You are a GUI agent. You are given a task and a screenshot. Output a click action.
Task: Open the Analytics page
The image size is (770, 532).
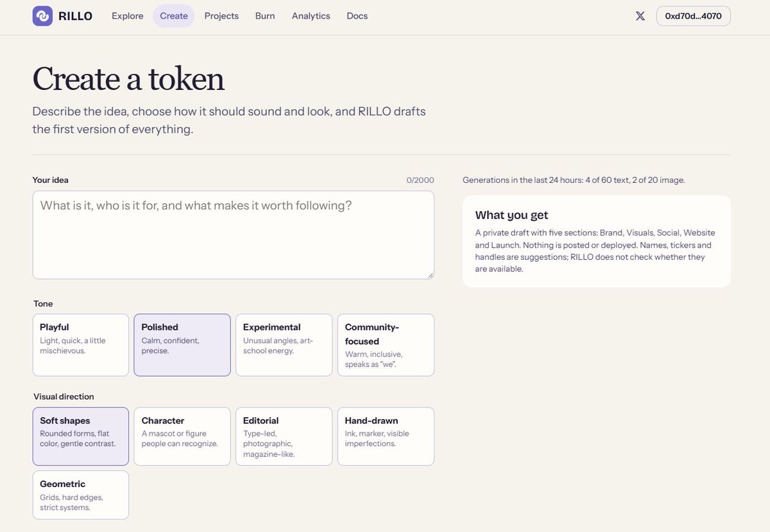(311, 16)
